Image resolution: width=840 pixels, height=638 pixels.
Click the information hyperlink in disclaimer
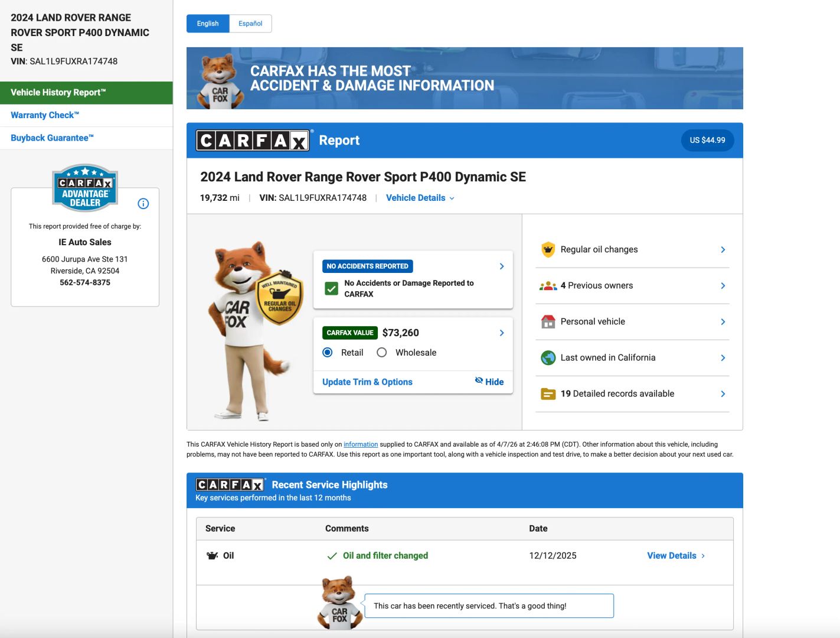pos(361,444)
